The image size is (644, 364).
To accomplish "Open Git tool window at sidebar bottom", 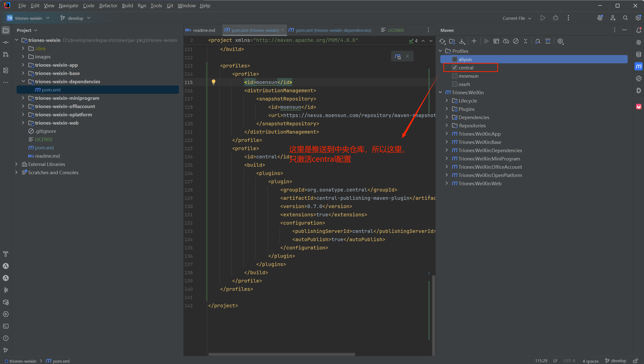I will 6,350.
